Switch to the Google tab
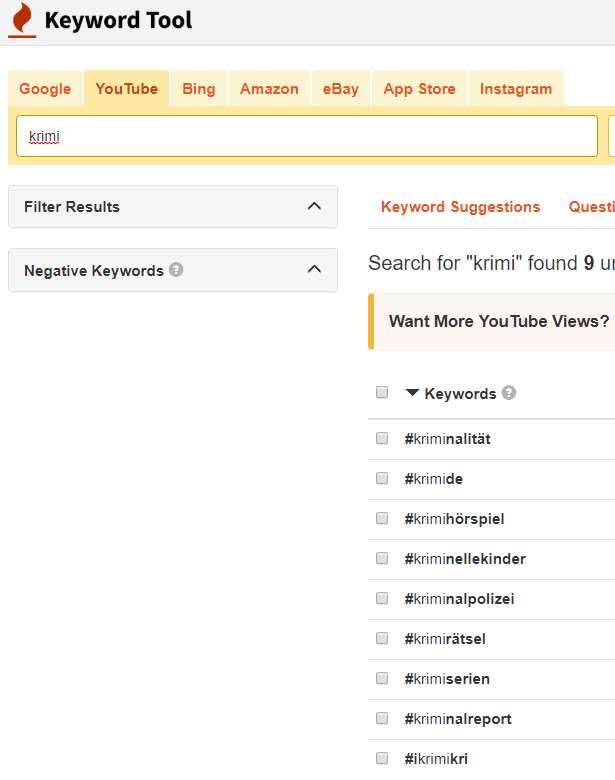The image size is (615, 780). (45, 89)
